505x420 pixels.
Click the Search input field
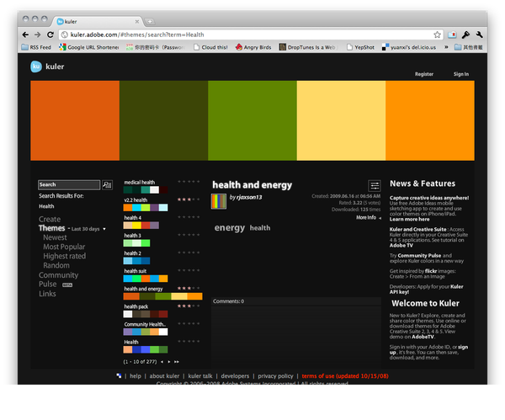pyautogui.click(x=69, y=185)
